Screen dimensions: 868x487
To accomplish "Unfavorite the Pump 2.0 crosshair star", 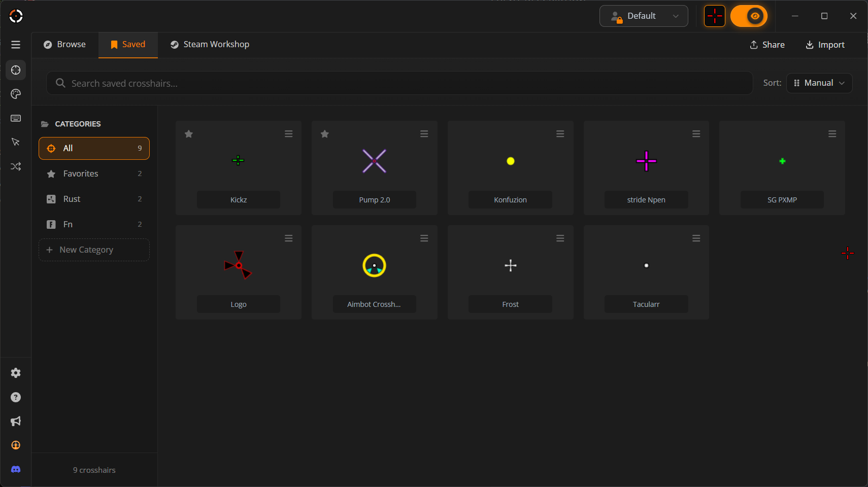I will [325, 134].
